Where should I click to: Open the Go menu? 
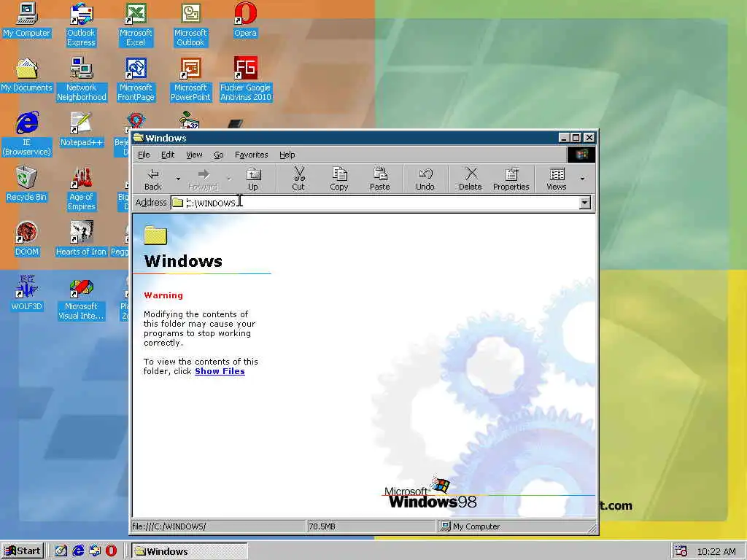[x=219, y=155]
